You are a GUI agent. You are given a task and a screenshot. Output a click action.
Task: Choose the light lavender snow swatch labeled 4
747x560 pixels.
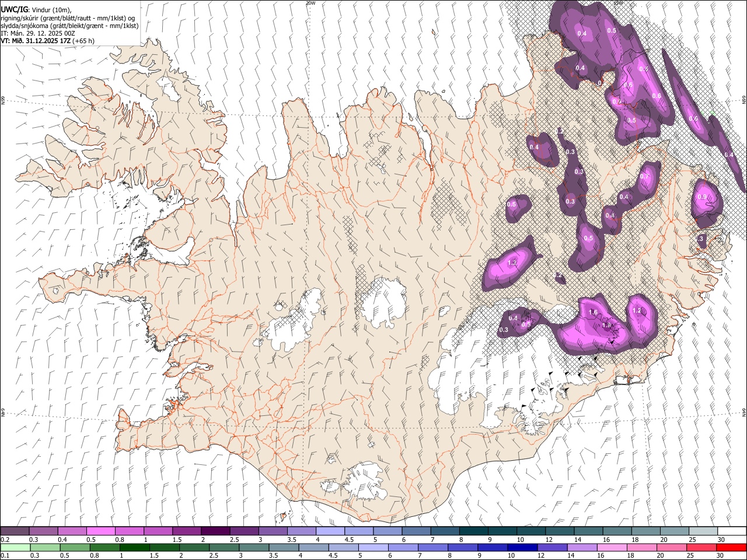click(330, 531)
